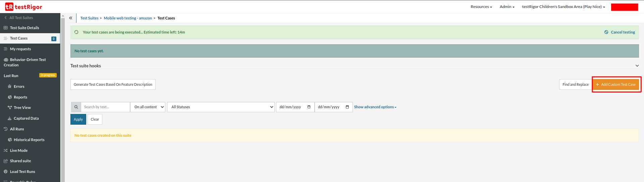Image resolution: width=644 pixels, height=182 pixels.
Task: Open calendar picker on second date field
Action: [x=347, y=107]
